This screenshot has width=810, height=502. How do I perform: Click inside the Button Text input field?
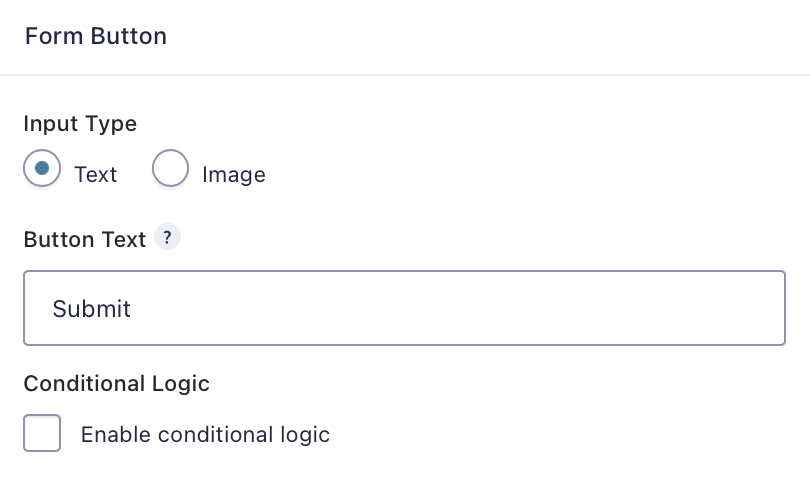click(404, 308)
